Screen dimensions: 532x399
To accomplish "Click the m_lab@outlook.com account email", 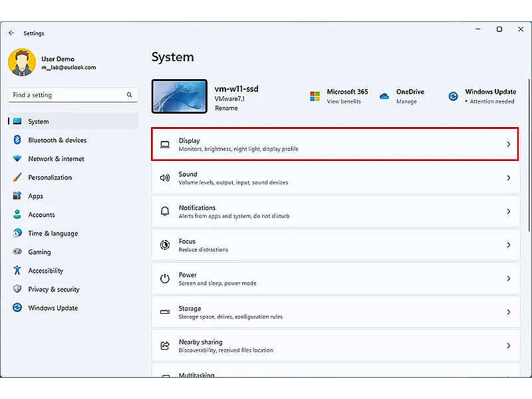I will pos(68,68).
